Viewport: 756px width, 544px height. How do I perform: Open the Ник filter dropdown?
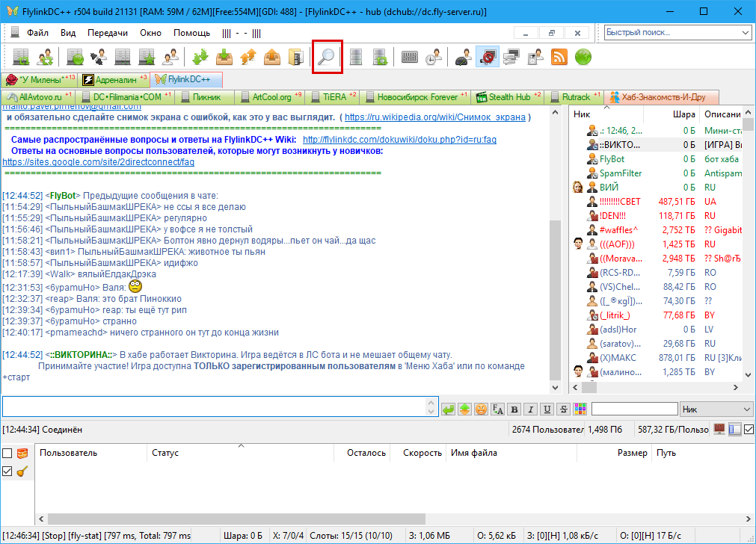tap(716, 409)
